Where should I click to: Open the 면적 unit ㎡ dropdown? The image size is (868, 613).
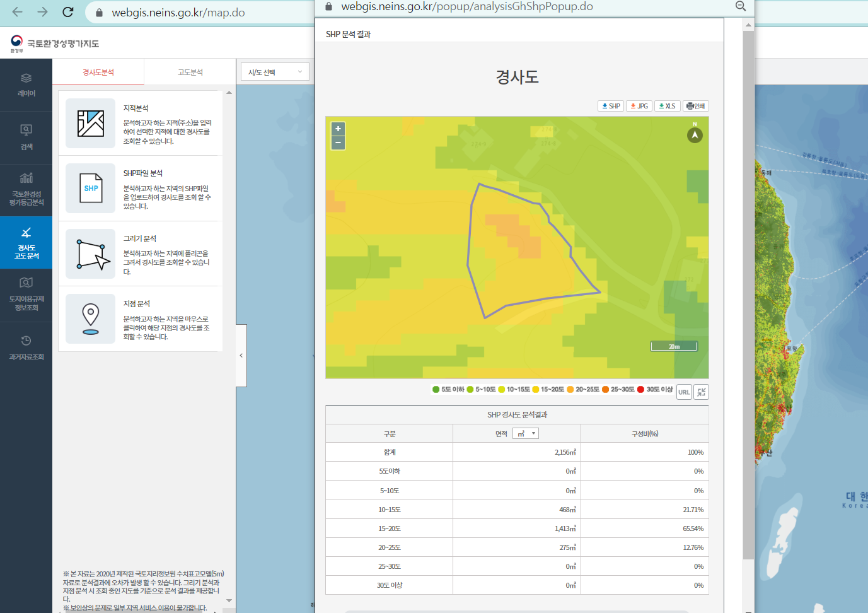pyautogui.click(x=526, y=433)
